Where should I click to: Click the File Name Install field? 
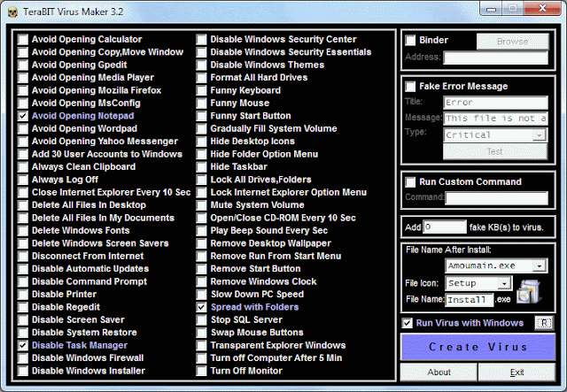click(x=470, y=300)
